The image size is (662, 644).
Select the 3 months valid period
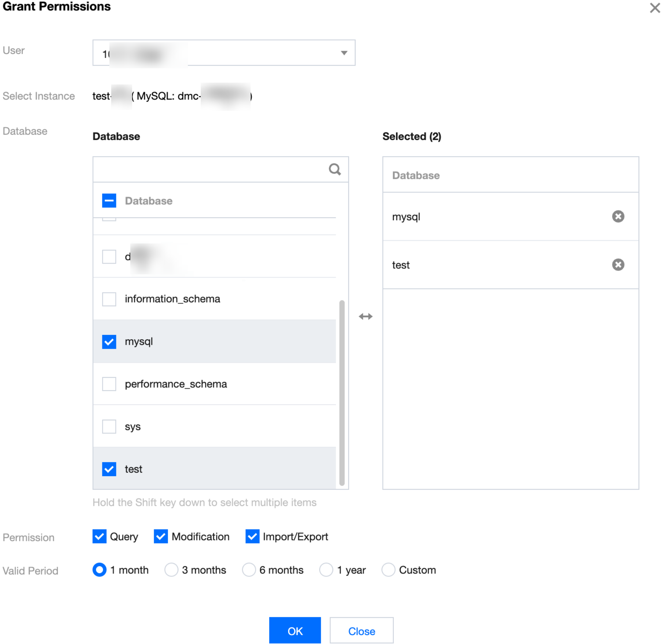tap(171, 570)
